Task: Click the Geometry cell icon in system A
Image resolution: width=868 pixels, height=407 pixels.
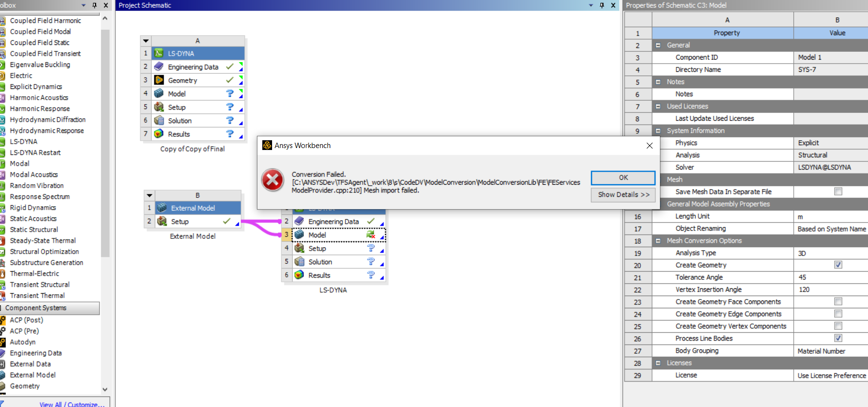Action: (159, 80)
